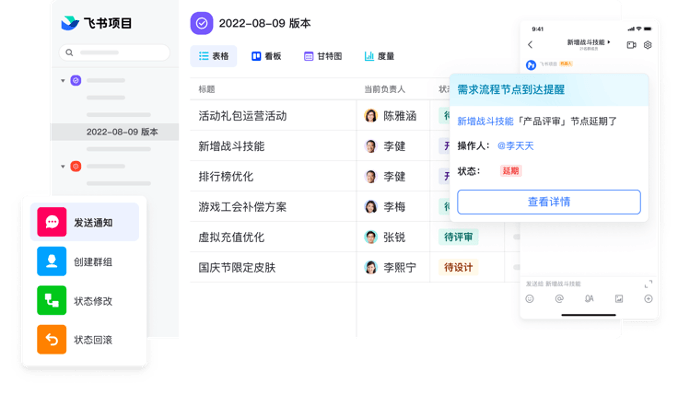The height and width of the screenshot is (394, 678).
Task: Collapse the red project tree node
Action: coord(63,167)
